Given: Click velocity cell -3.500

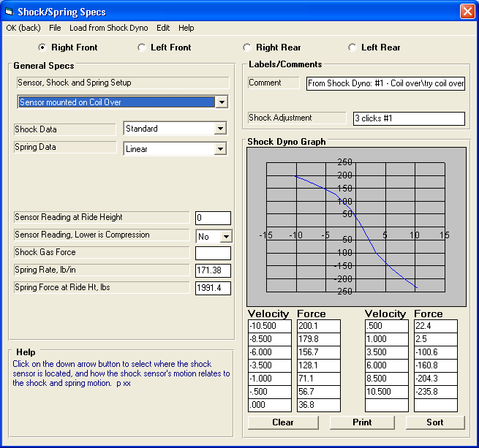Looking at the screenshot, I should (270, 365).
